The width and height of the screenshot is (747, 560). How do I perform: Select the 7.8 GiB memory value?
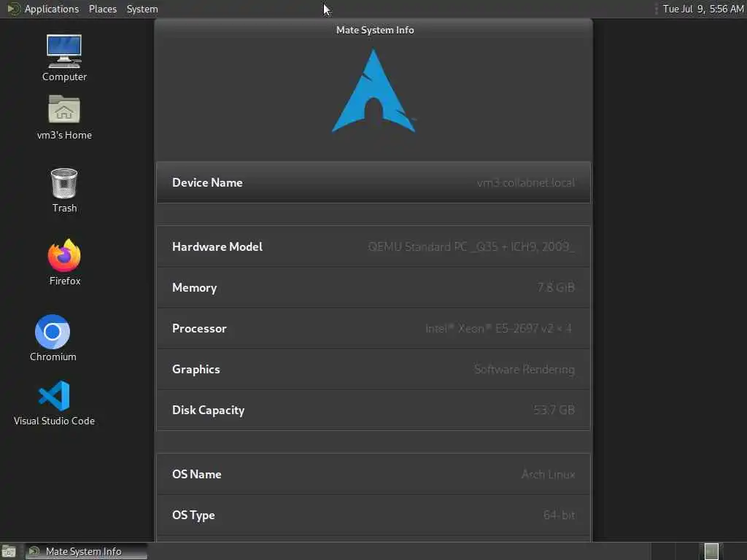[x=555, y=287]
